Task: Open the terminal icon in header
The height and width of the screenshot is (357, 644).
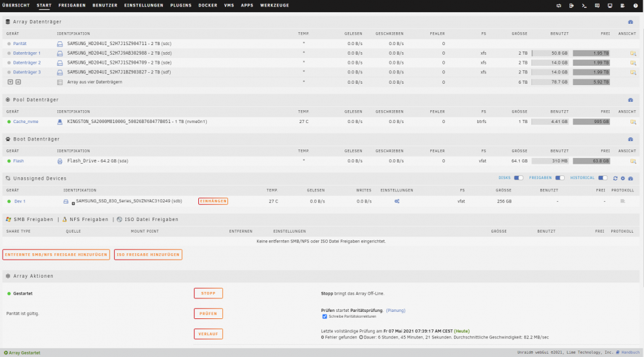Action: pyautogui.click(x=584, y=6)
